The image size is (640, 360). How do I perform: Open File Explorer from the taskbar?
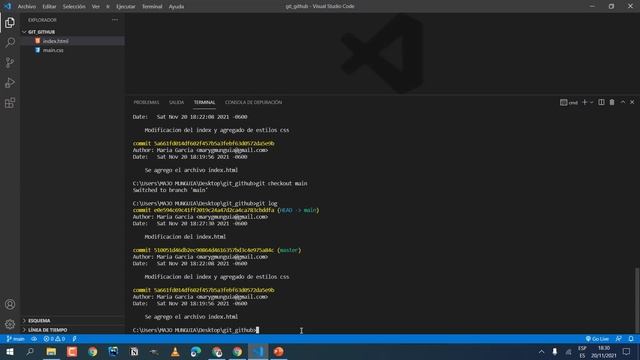click(x=51, y=351)
